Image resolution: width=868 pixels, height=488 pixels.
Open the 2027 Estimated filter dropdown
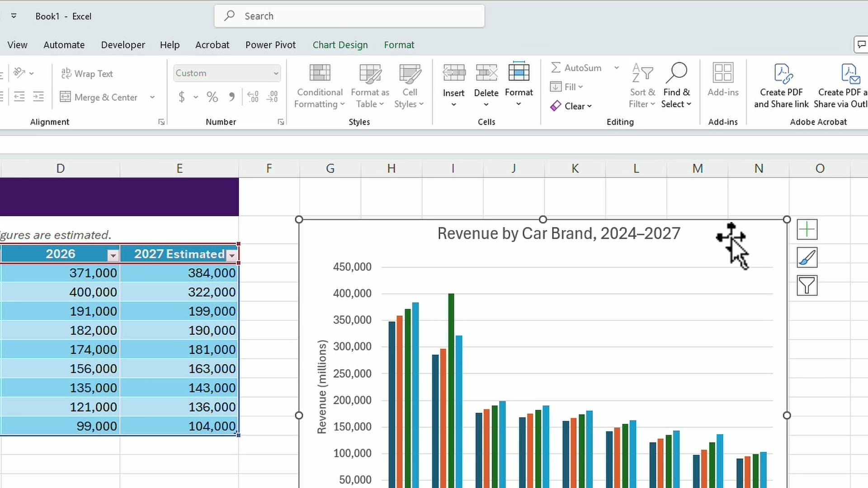(232, 255)
